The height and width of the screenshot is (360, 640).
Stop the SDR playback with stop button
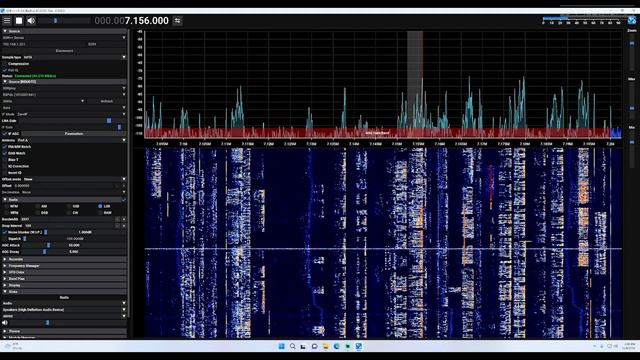point(19,20)
